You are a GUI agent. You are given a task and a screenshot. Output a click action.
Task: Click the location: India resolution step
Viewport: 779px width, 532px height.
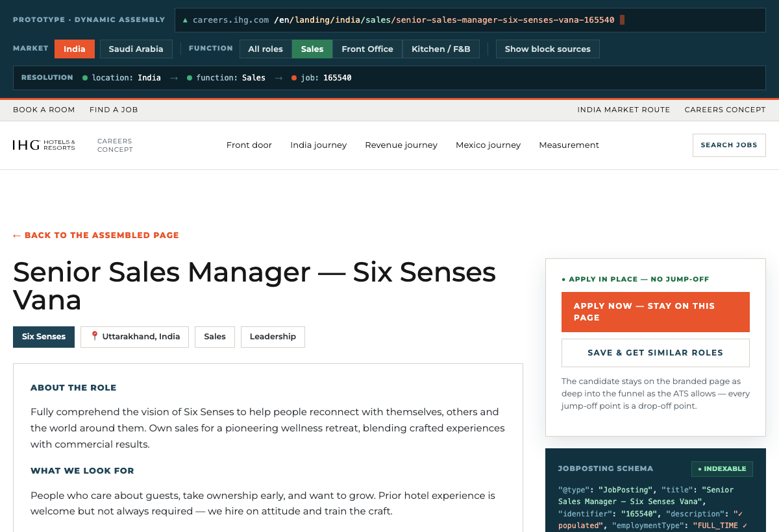coord(121,78)
